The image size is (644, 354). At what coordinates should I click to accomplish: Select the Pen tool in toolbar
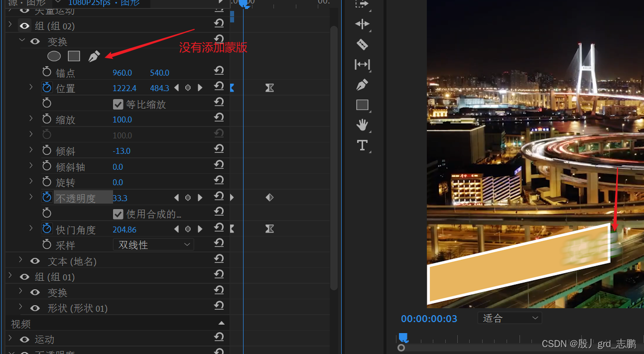[x=362, y=85]
